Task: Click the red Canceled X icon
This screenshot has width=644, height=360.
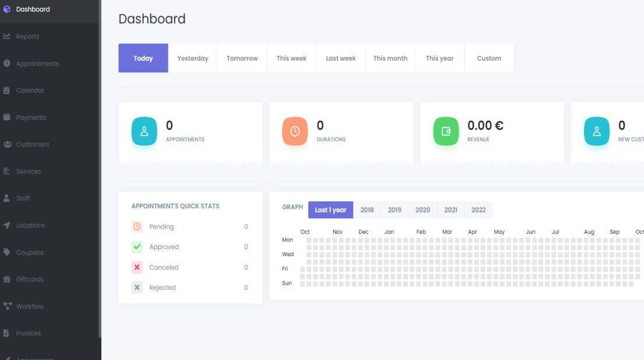Action: pyautogui.click(x=137, y=267)
